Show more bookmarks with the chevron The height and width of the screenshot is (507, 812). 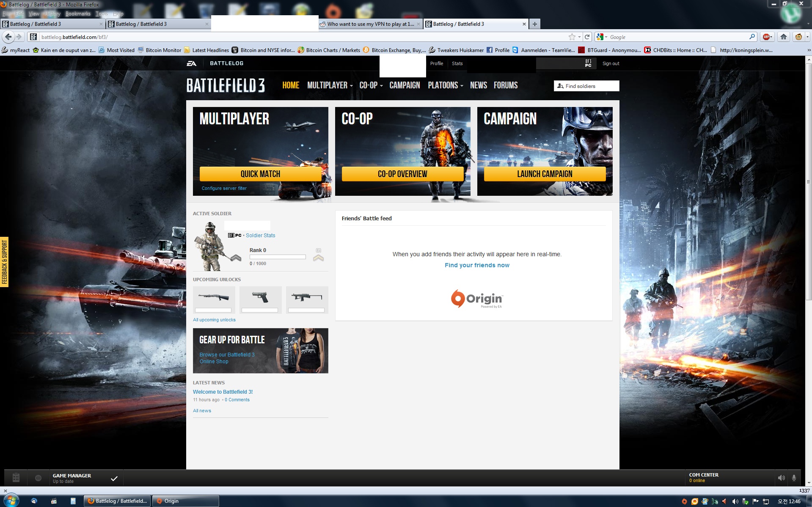click(809, 50)
